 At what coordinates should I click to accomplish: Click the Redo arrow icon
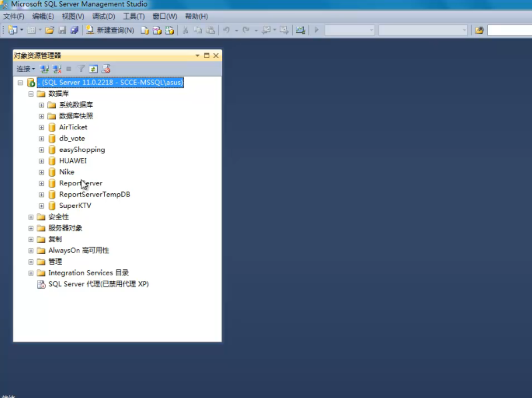pyautogui.click(x=246, y=30)
